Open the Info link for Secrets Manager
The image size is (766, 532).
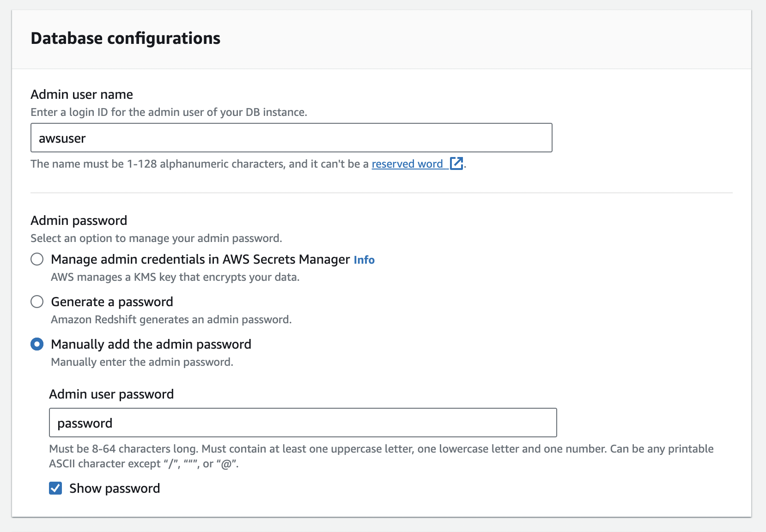point(364,260)
